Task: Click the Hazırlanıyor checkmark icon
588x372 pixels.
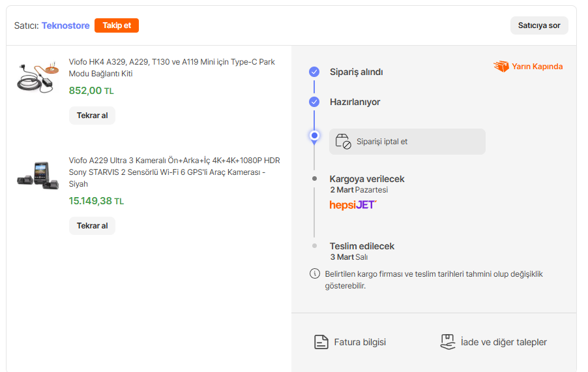Action: (314, 102)
